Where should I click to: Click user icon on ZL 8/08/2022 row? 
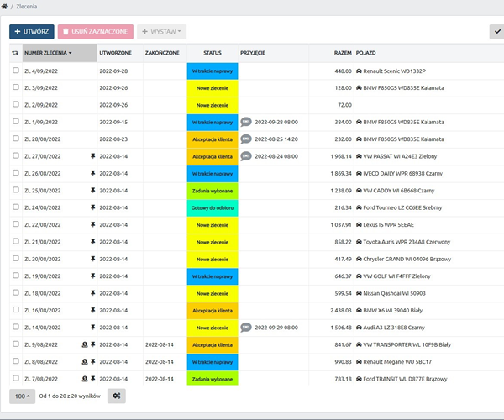[85, 361]
